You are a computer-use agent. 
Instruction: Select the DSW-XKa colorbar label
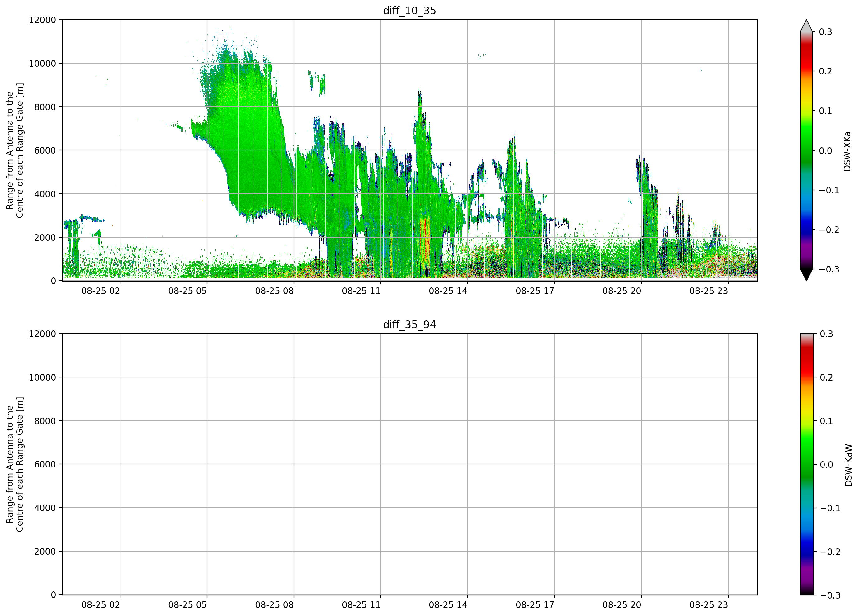[847, 151]
